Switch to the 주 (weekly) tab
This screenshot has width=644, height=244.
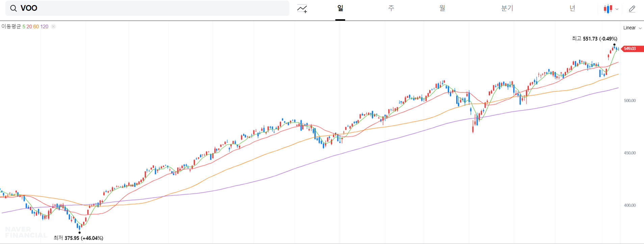[x=391, y=8]
